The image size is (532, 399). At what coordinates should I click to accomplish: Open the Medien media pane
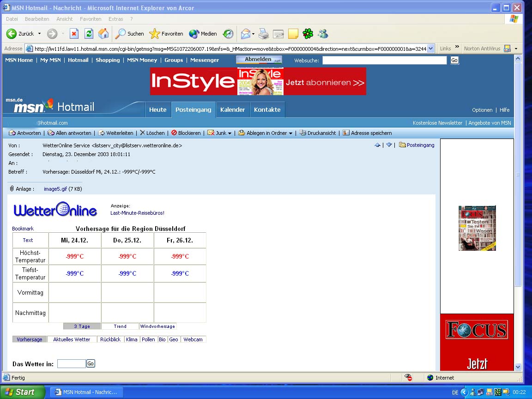tap(203, 34)
